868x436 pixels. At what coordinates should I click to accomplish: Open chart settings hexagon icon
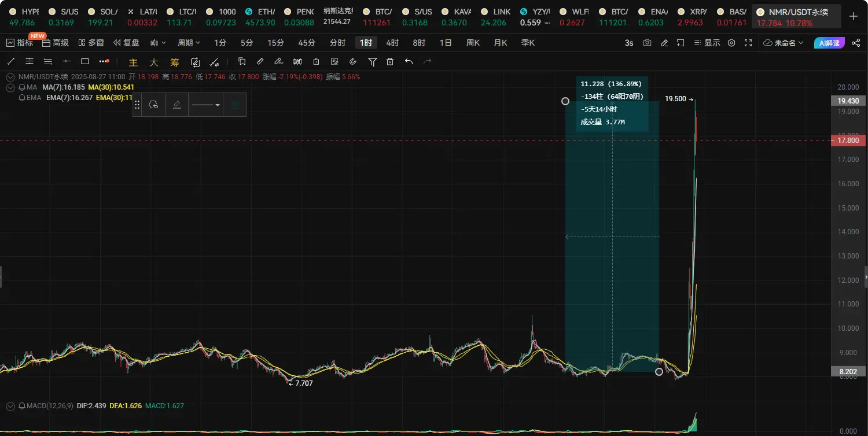pyautogui.click(x=731, y=43)
